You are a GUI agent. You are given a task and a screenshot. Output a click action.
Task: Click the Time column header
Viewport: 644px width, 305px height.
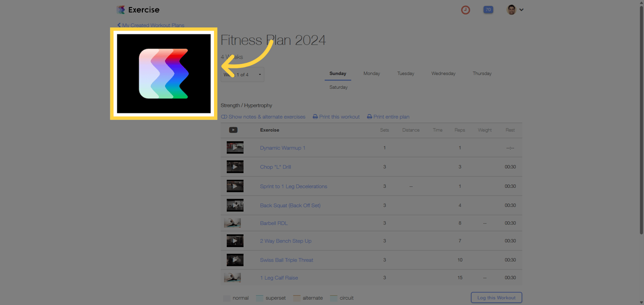pos(438,130)
